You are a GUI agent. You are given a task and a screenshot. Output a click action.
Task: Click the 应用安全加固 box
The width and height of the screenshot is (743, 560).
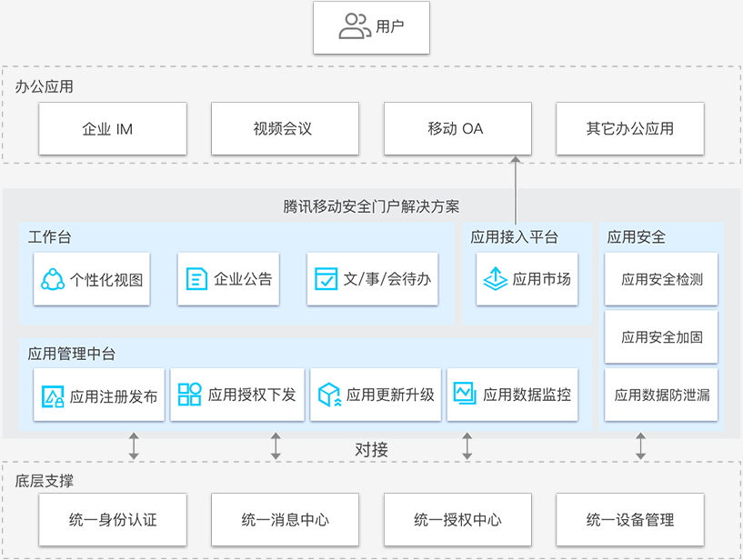pos(661,337)
